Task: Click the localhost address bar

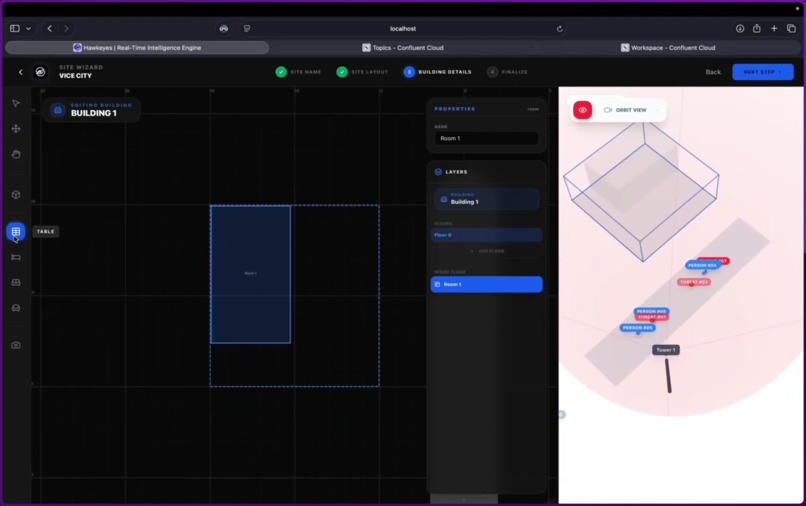Action: pyautogui.click(x=403, y=29)
